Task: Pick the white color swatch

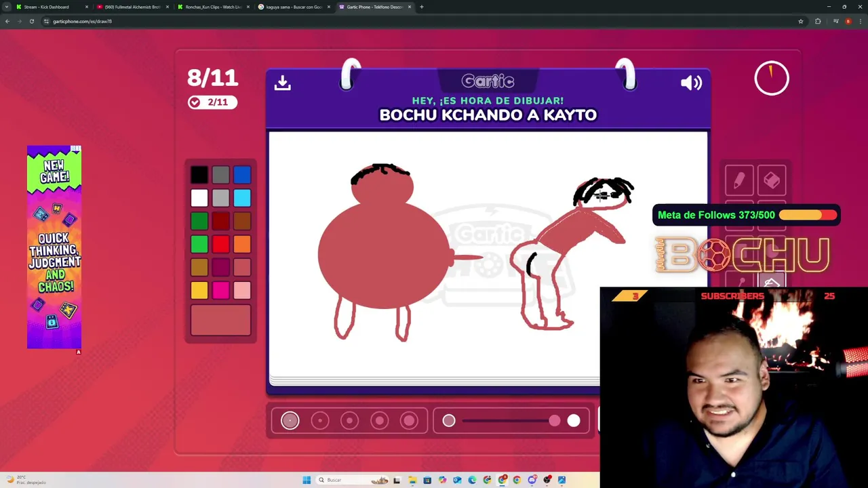Action: coord(199,198)
